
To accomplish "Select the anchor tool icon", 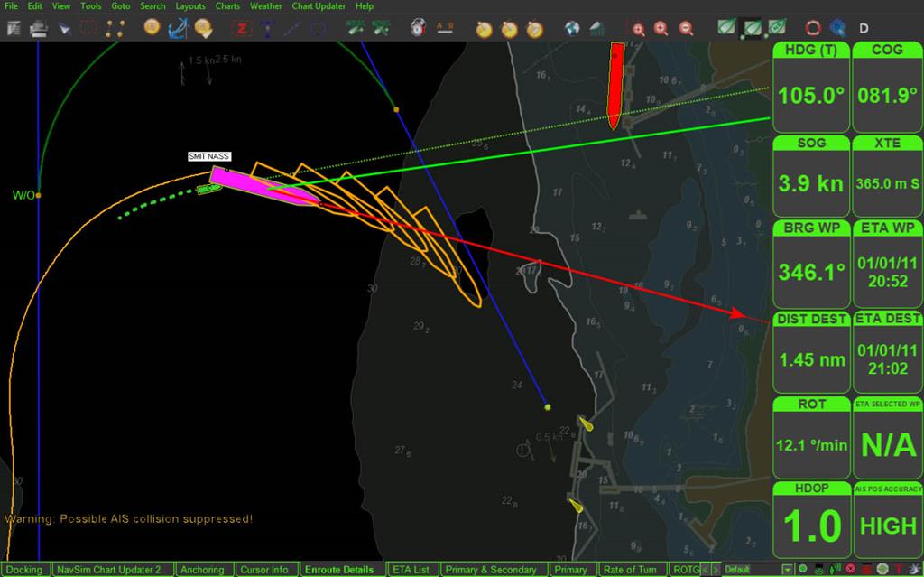I will pos(177,28).
